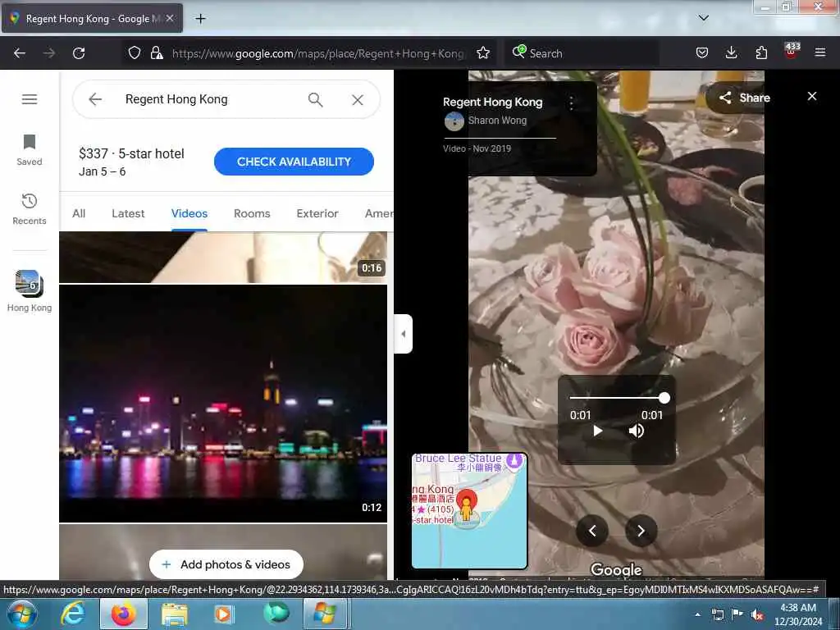
Task: Click the Action Center flag icon
Action: 737,614
